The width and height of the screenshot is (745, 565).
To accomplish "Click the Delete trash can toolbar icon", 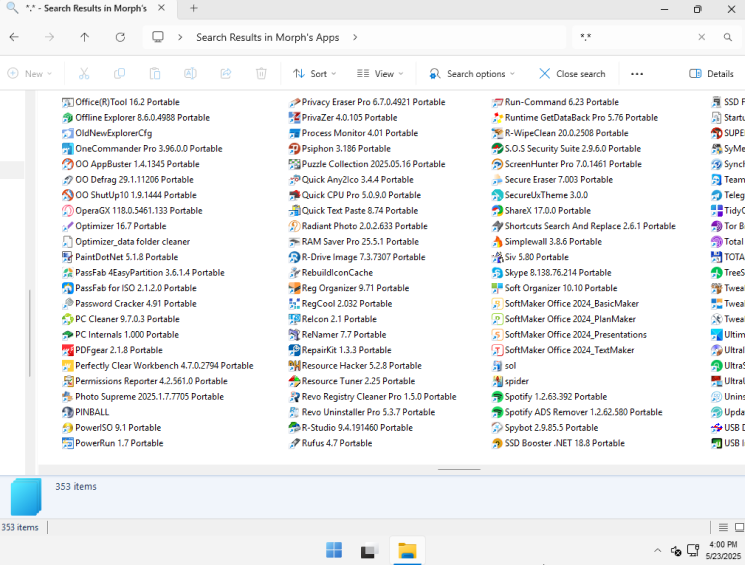I will click(x=261, y=74).
